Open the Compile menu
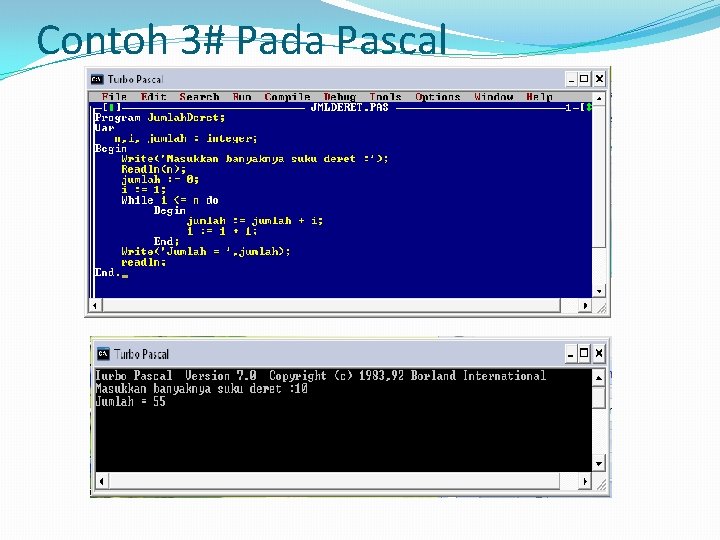The height and width of the screenshot is (540, 720). coord(287,97)
